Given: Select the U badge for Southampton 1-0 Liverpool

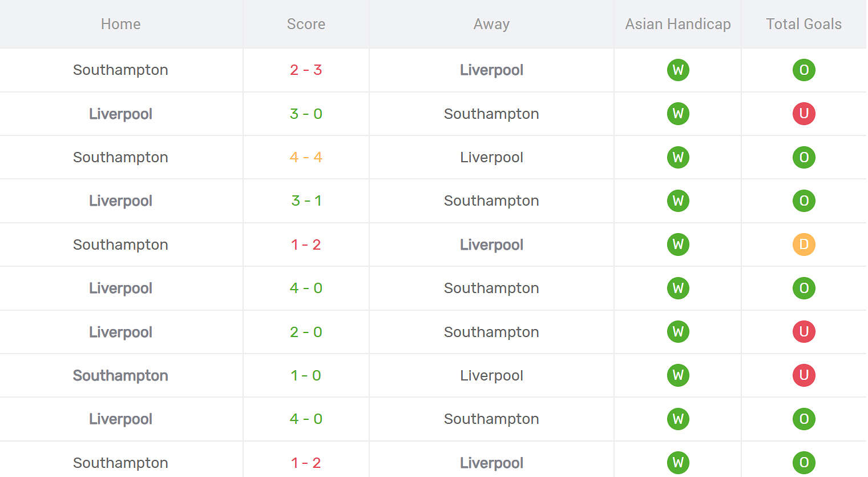Looking at the screenshot, I should 804,375.
